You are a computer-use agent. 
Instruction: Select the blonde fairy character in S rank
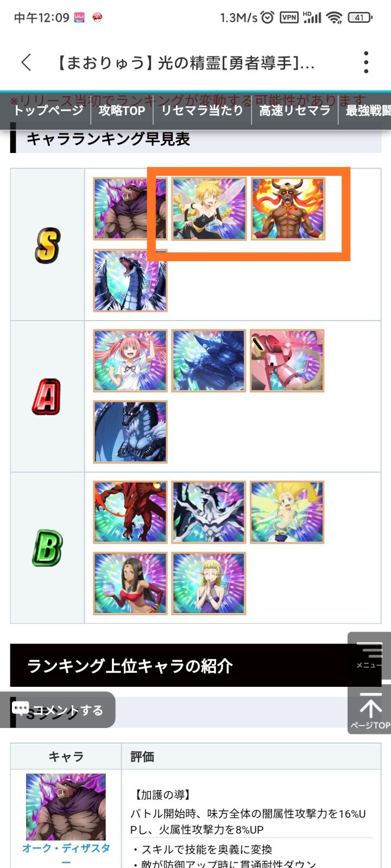click(209, 209)
